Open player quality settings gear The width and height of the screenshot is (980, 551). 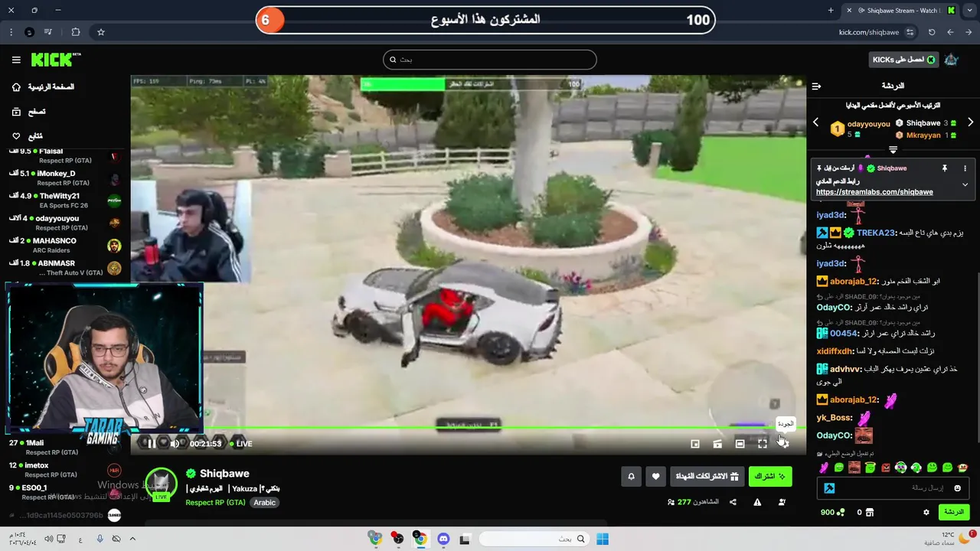tap(783, 443)
